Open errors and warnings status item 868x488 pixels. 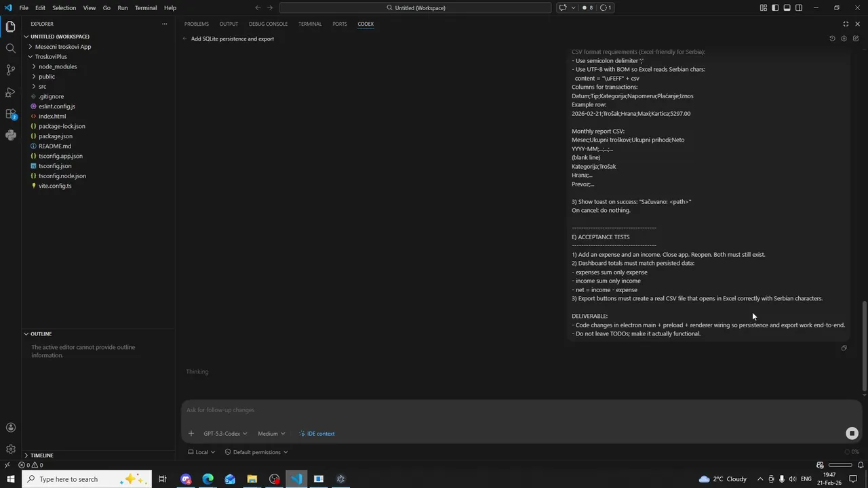(31, 465)
